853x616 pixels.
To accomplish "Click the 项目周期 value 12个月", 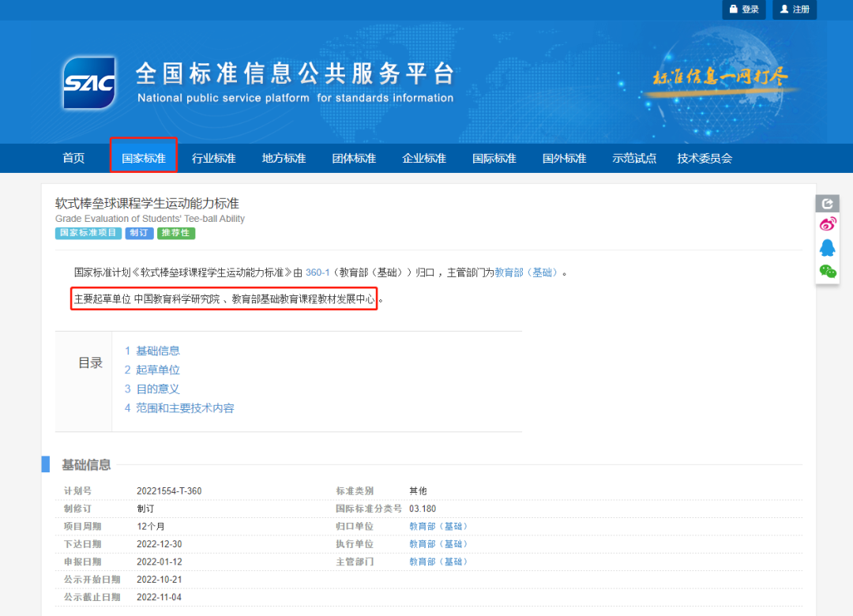I will pos(151,526).
